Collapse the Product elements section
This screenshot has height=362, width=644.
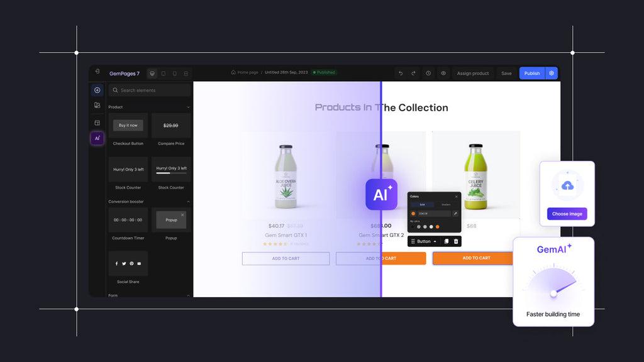188,107
